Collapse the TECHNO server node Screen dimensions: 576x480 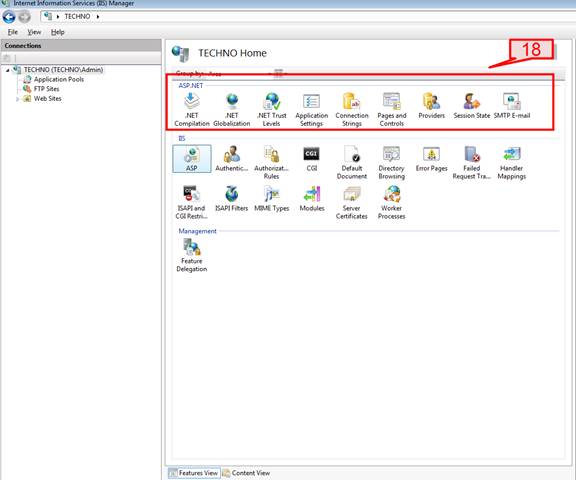tap(7, 70)
